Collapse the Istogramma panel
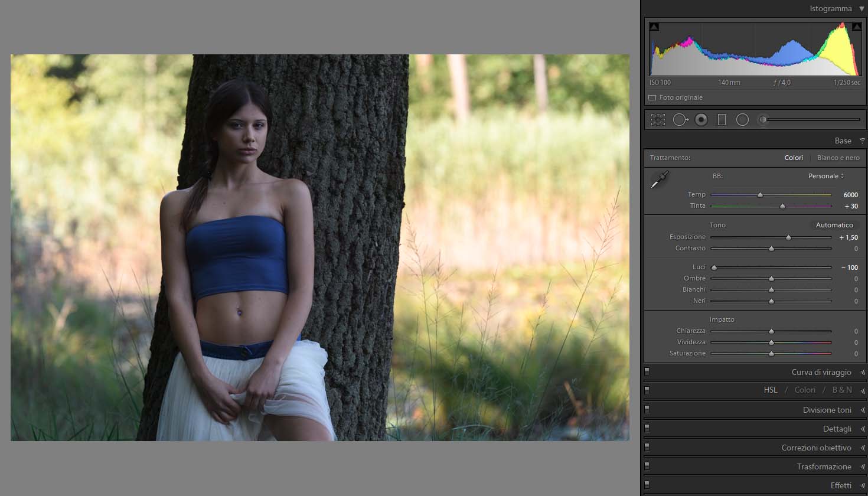This screenshot has width=868, height=496. (x=862, y=9)
